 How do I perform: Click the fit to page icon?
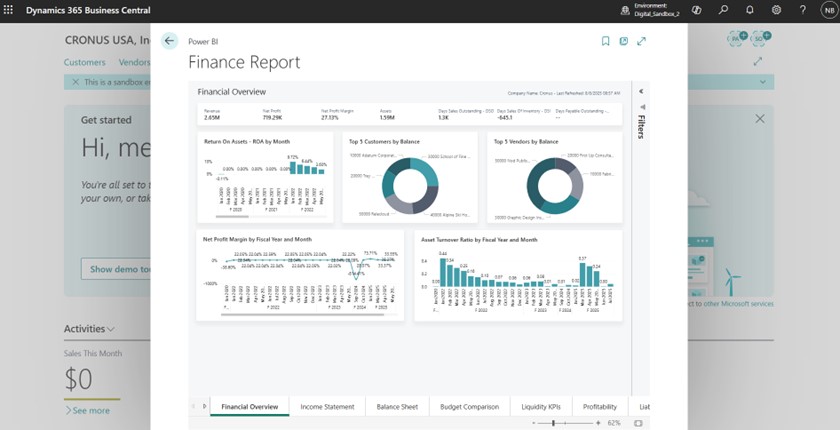[x=638, y=423]
